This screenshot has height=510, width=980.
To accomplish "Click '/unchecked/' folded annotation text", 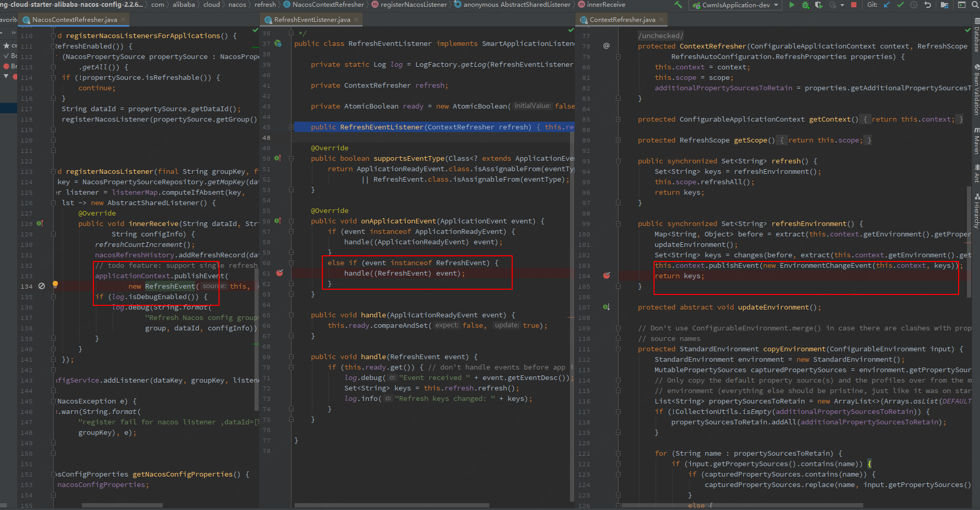I will [x=660, y=35].
